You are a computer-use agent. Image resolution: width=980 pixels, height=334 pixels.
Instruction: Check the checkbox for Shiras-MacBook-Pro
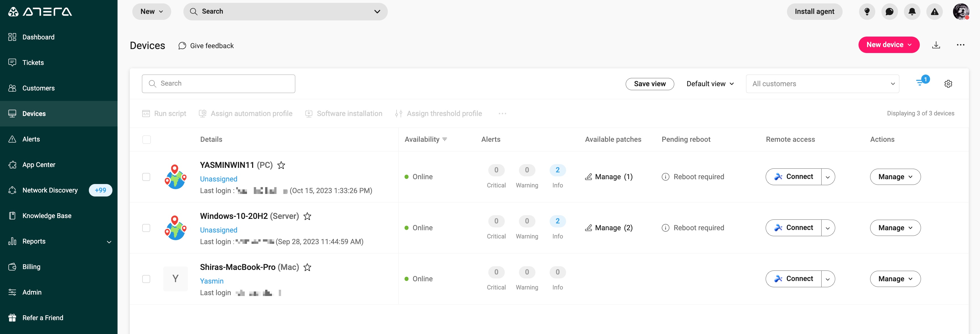(146, 278)
